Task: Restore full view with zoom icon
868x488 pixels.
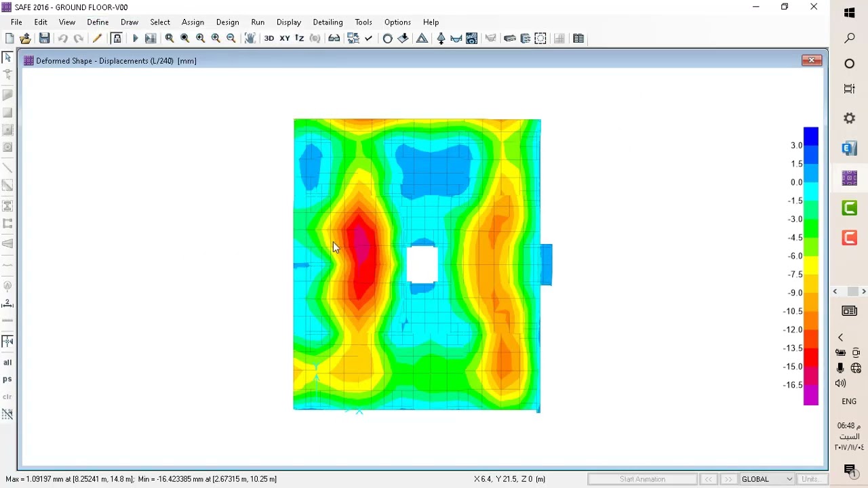Action: [x=185, y=39]
